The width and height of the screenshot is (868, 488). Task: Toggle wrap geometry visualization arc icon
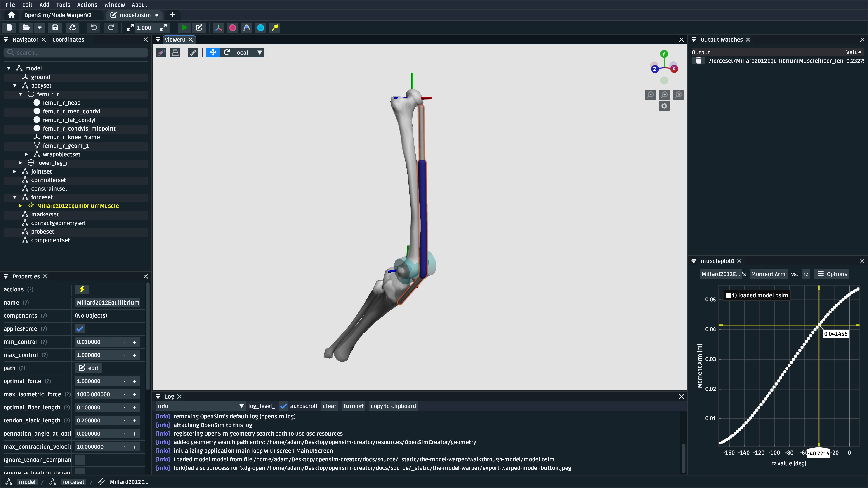247,28
